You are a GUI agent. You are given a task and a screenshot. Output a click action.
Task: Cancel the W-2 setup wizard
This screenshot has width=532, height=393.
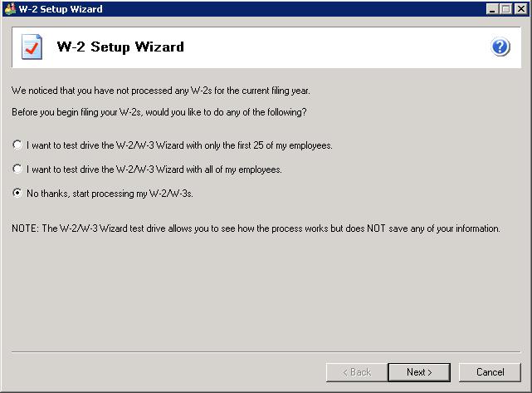490,371
